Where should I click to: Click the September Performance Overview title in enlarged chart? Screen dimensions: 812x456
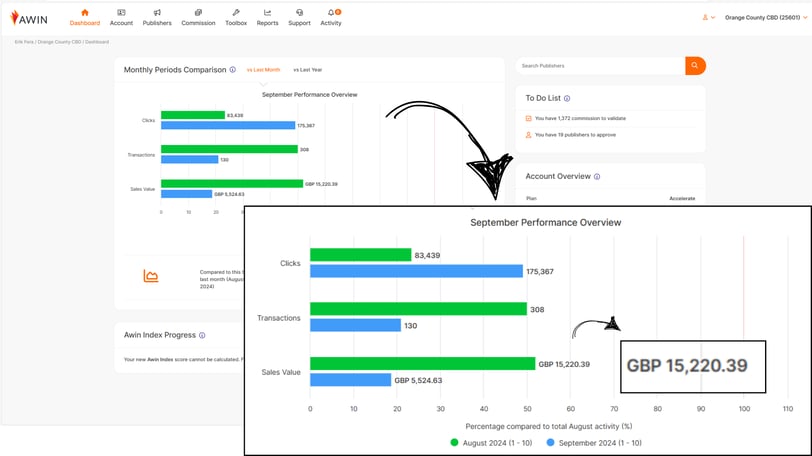click(545, 223)
